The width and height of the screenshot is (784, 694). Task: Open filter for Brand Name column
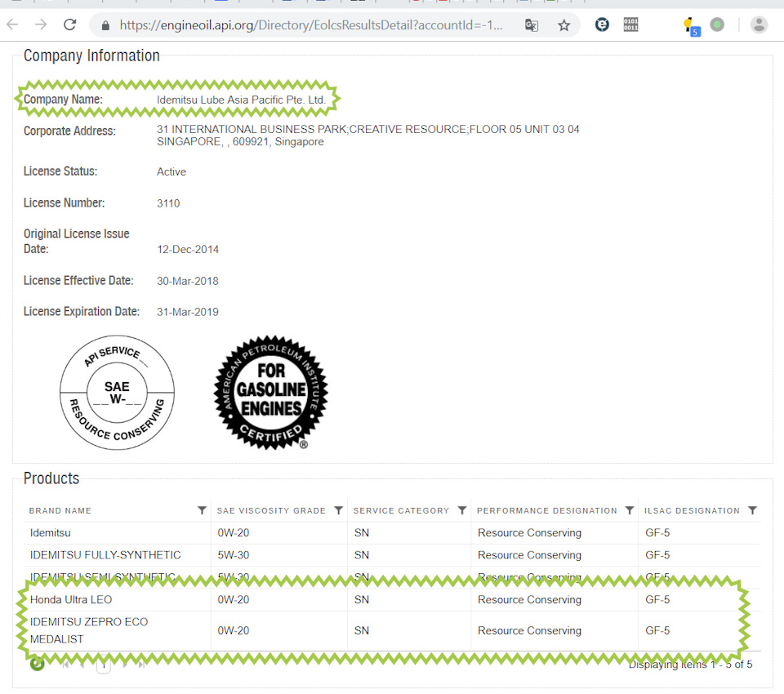click(x=202, y=510)
